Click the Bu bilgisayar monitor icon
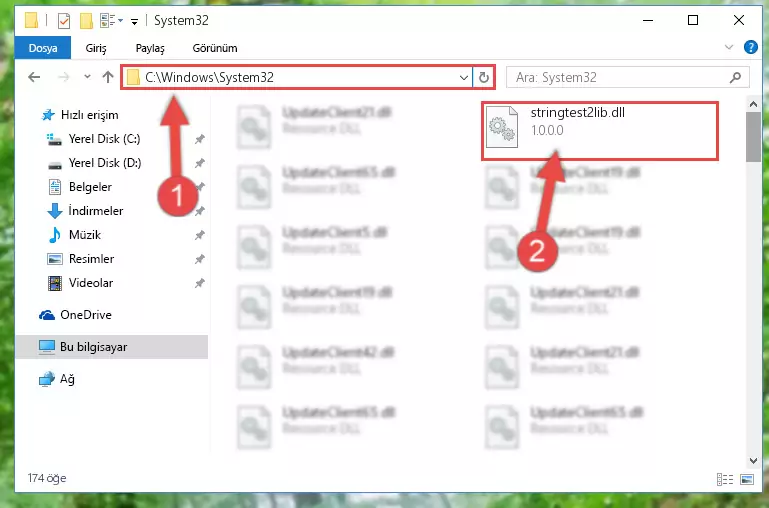 (47, 347)
